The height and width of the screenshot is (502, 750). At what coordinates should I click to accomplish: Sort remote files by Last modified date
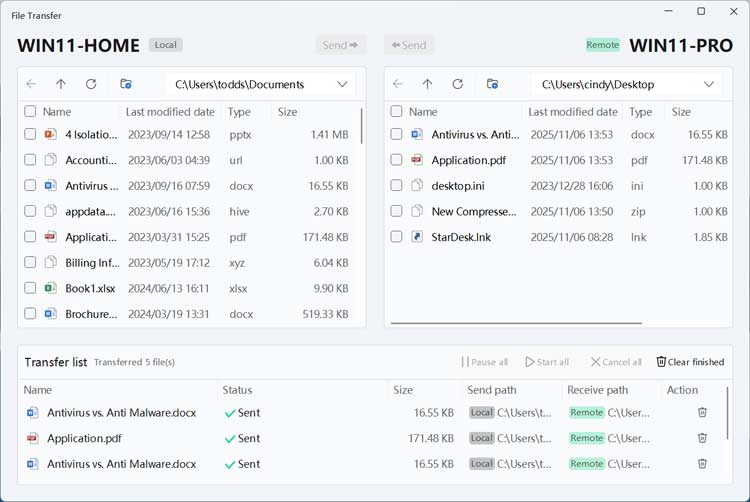(x=573, y=112)
